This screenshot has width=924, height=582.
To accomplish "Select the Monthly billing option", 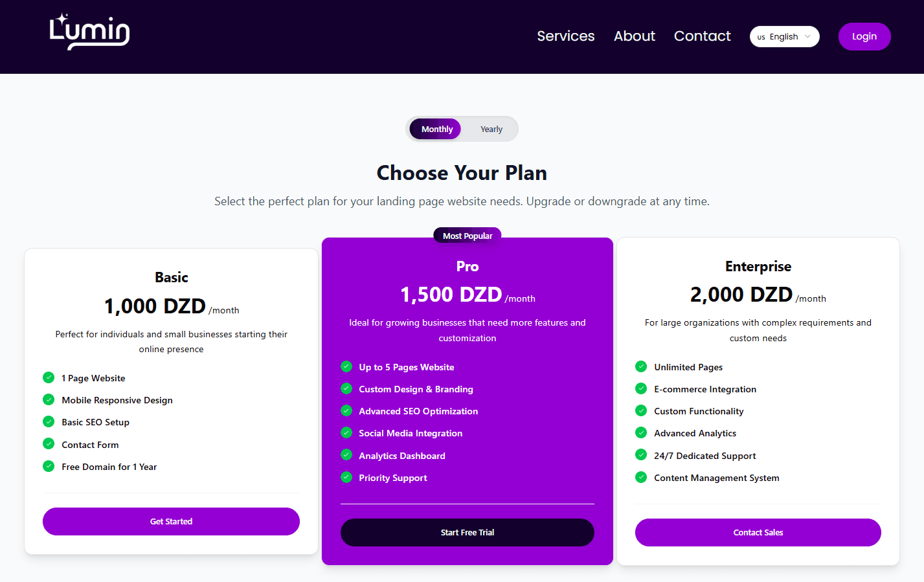I will 436,129.
